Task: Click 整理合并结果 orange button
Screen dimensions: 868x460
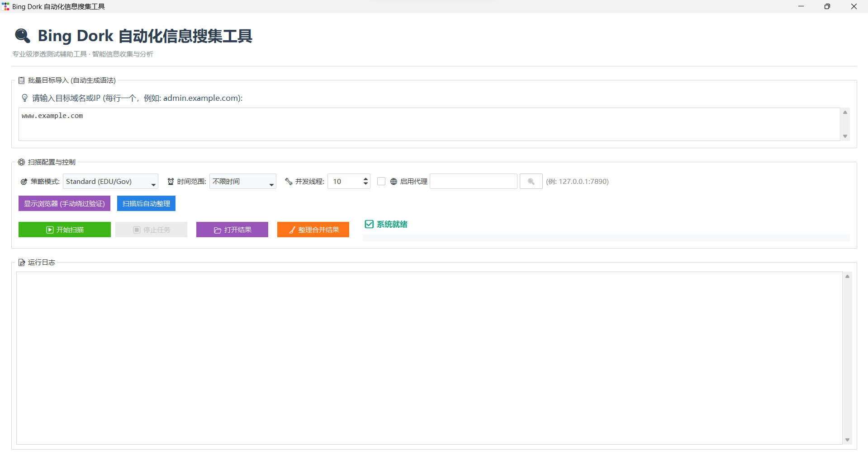Action: click(x=313, y=230)
